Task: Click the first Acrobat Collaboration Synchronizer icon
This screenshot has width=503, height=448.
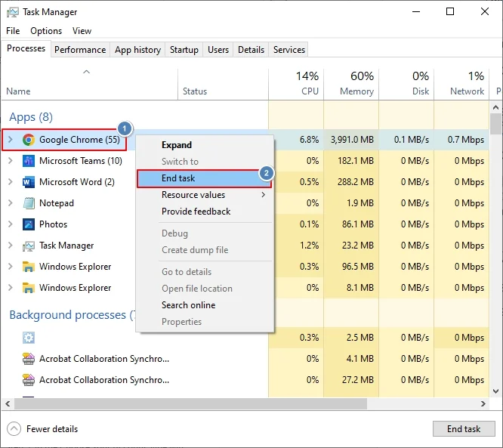Action: [29, 359]
